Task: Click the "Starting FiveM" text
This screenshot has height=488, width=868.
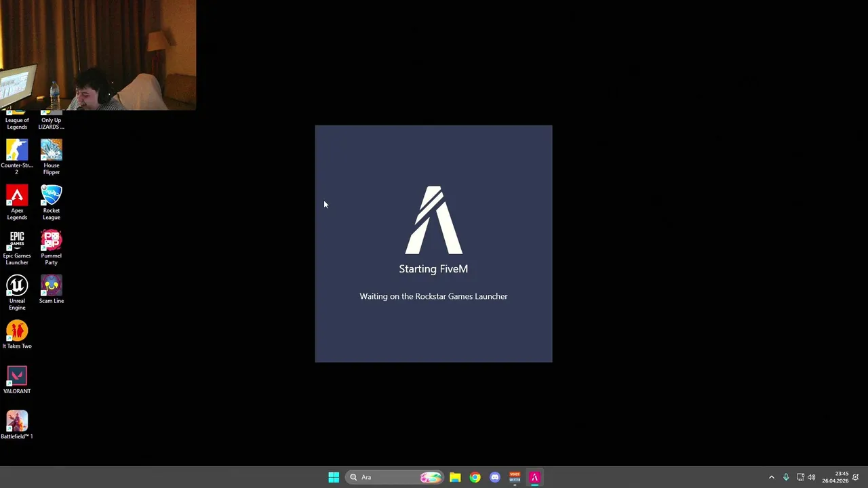Action: click(433, 269)
